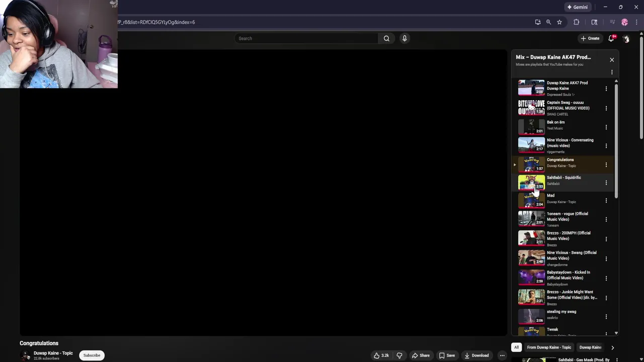Select the From Duwap Kaine - Topic chip
644x362 pixels.
click(549, 347)
